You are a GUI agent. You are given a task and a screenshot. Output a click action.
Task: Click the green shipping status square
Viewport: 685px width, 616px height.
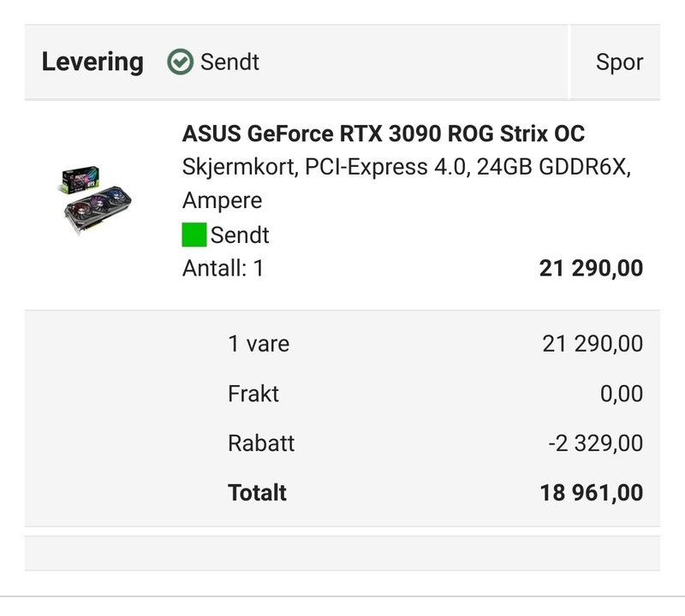point(194,234)
